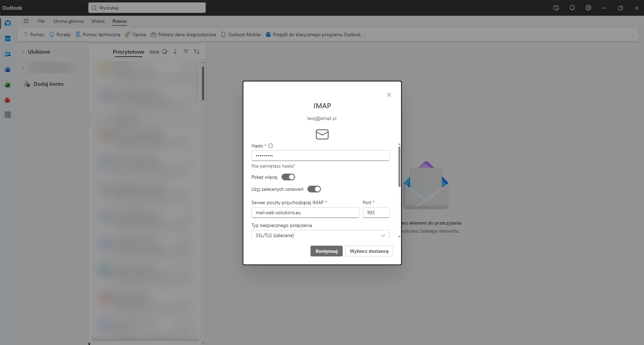Open the Plik menu
The height and width of the screenshot is (345, 644).
click(41, 21)
